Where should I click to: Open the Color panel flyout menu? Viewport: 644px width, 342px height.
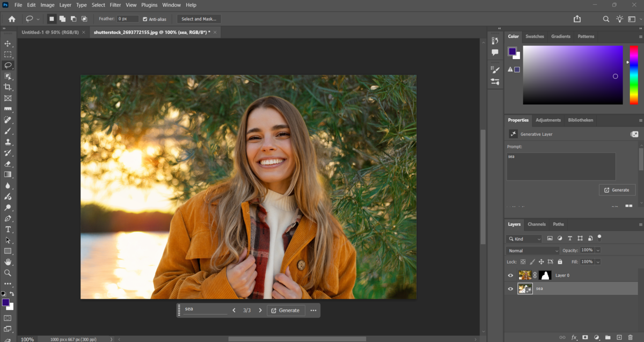(x=640, y=37)
